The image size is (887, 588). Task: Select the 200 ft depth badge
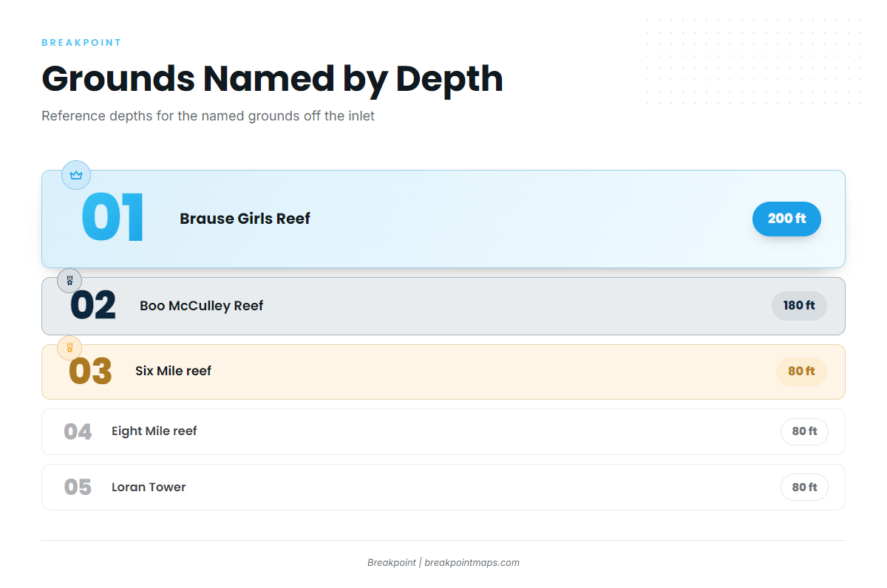click(786, 219)
